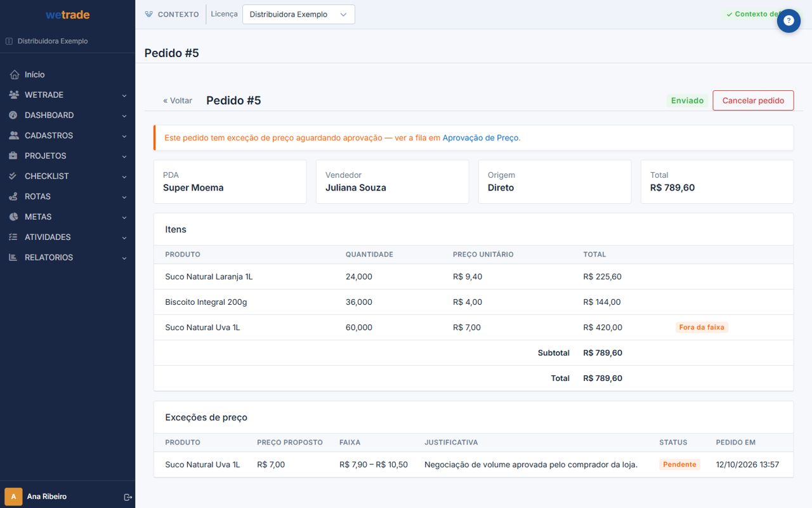Click the CONTEXTO icon in top bar
812x508 pixels.
149,14
